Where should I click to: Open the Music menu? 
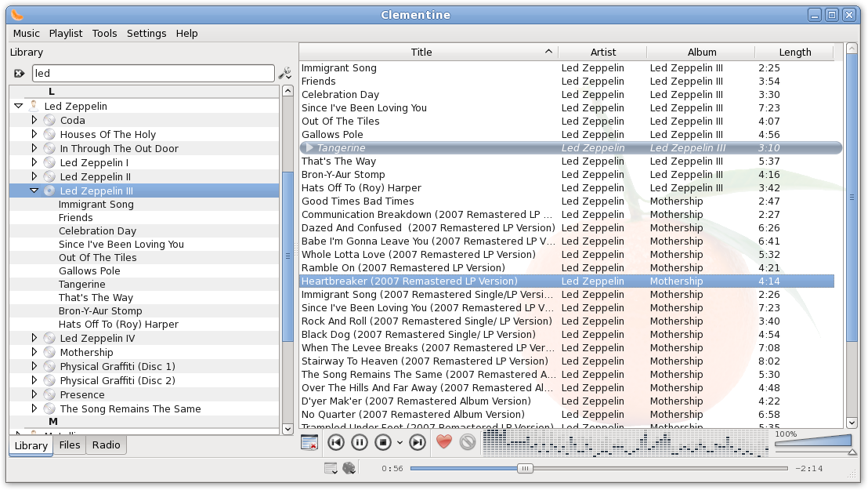[x=27, y=33]
